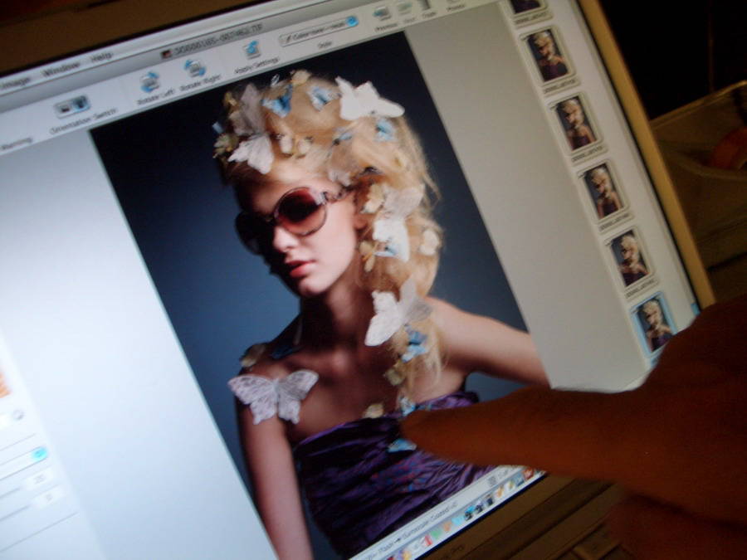Click the slider knob in left panel
This screenshot has height=560, width=747.
tap(17, 415)
